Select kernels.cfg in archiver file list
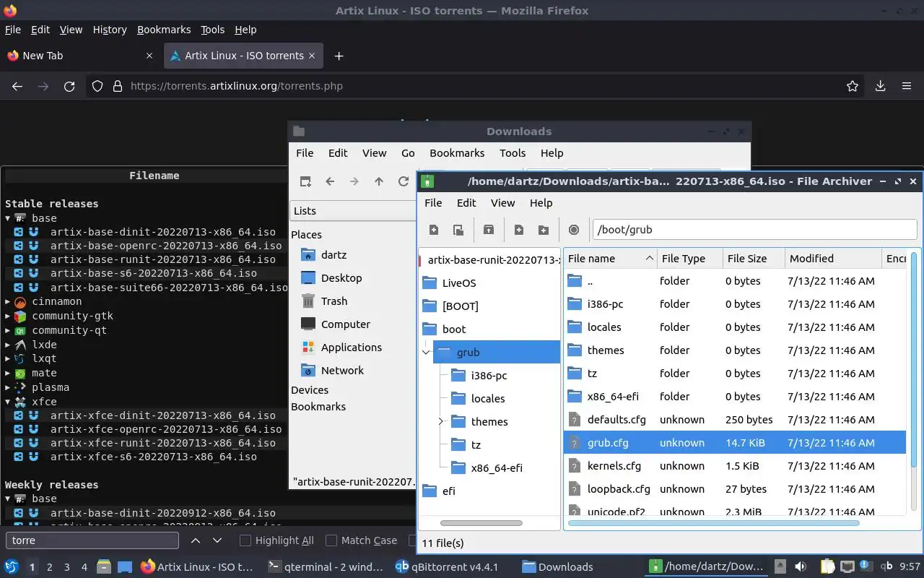This screenshot has width=924, height=578. click(x=614, y=466)
